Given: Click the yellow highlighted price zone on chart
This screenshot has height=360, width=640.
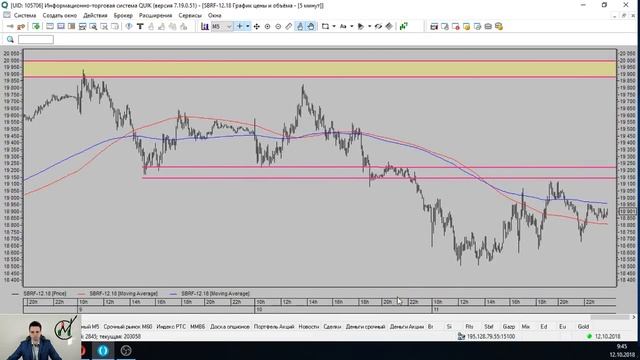Looking at the screenshot, I should (x=320, y=69).
